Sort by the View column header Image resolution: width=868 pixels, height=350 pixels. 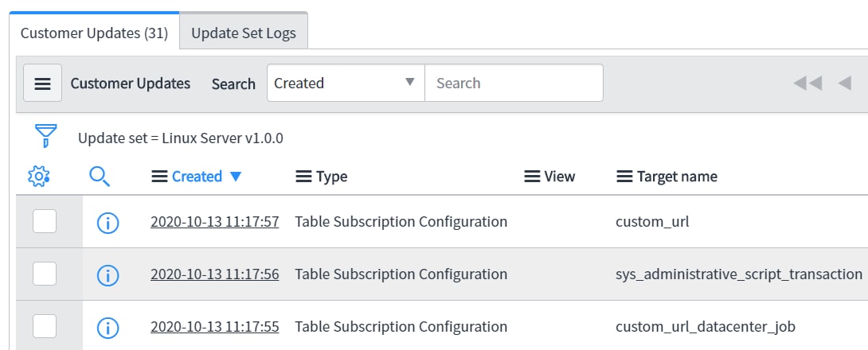(x=560, y=177)
